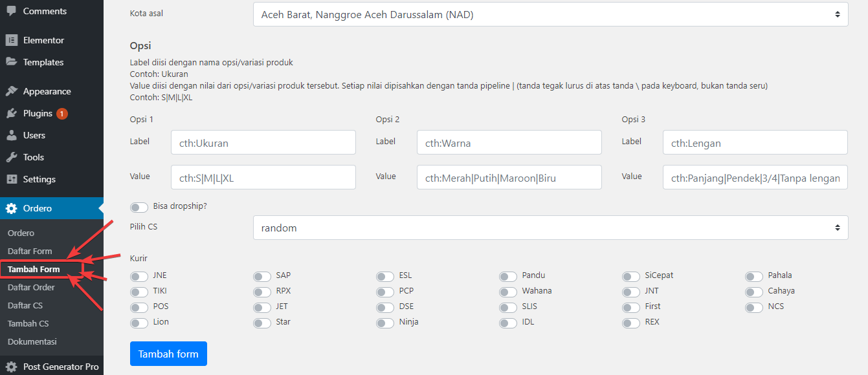Click the Settings sliders icon
868x375 pixels.
pos(12,179)
